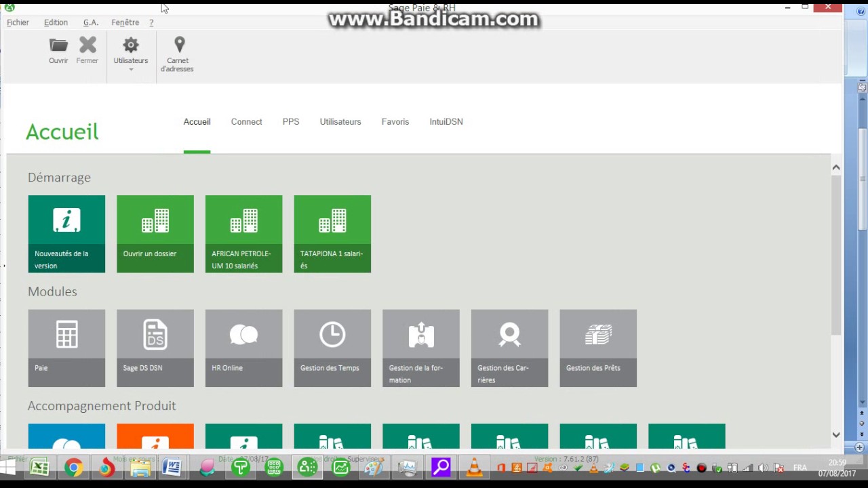Expand the Utilisateurs dropdown arrow
The width and height of the screenshot is (868, 488).
[131, 69]
